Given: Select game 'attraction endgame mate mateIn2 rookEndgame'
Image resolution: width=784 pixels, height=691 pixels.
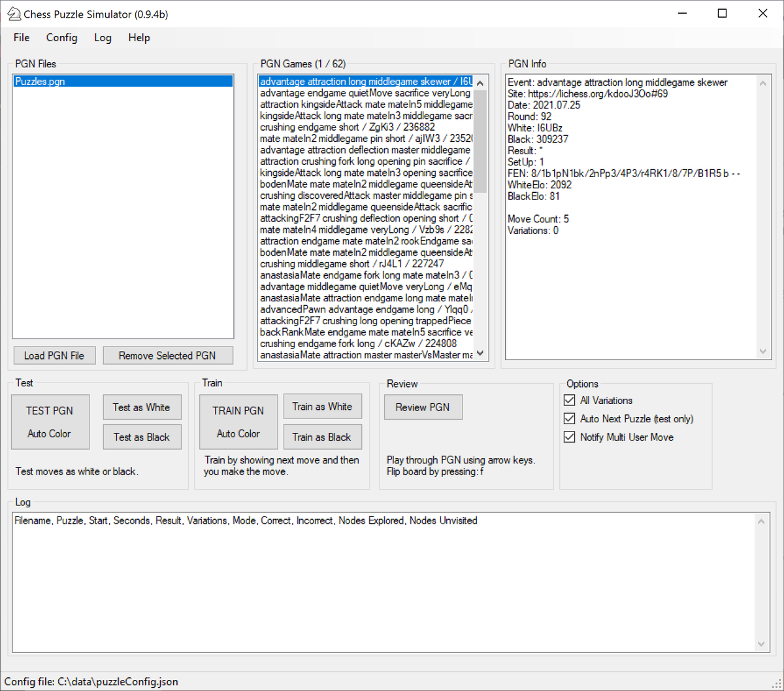Looking at the screenshot, I should coord(366,241).
